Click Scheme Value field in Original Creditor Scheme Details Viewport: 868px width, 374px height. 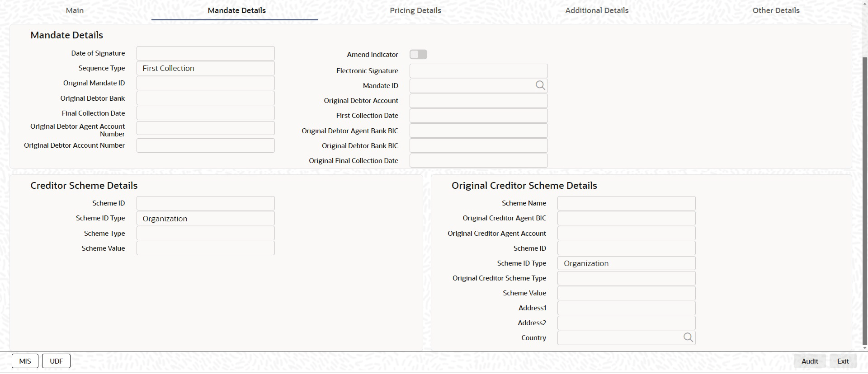tap(627, 293)
